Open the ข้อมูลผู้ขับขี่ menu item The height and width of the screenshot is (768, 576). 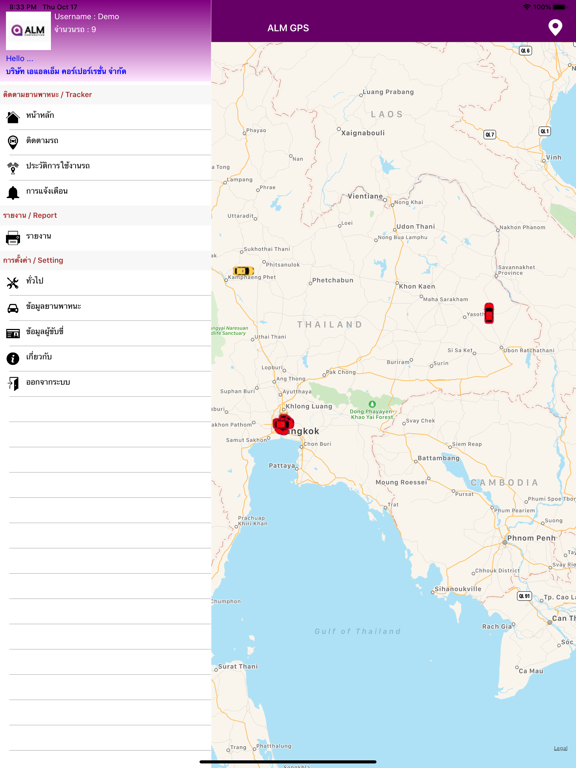pos(105,334)
